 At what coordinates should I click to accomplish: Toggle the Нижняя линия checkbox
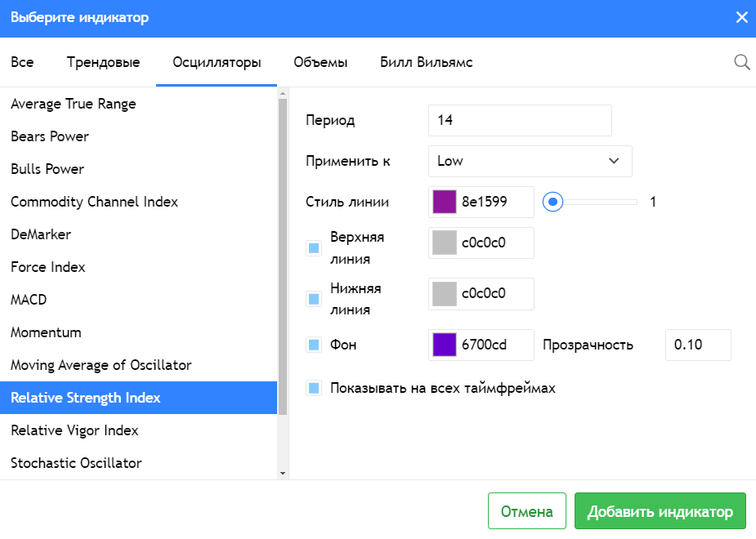tap(314, 299)
